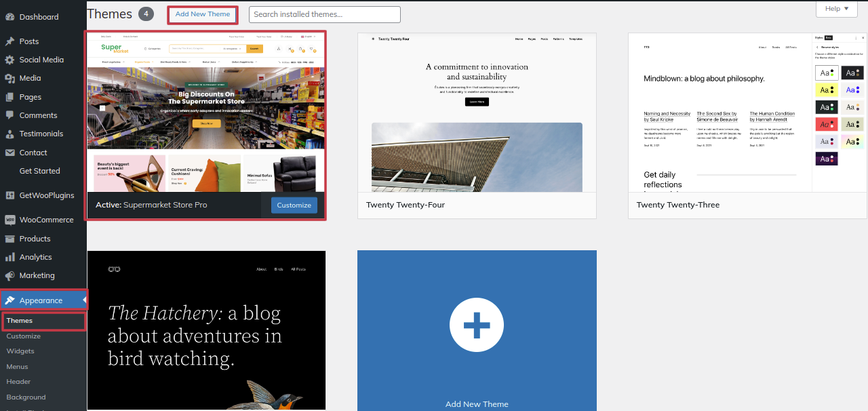The image size is (868, 411).
Task: Select Header in the Appearance submenu
Action: tap(19, 382)
